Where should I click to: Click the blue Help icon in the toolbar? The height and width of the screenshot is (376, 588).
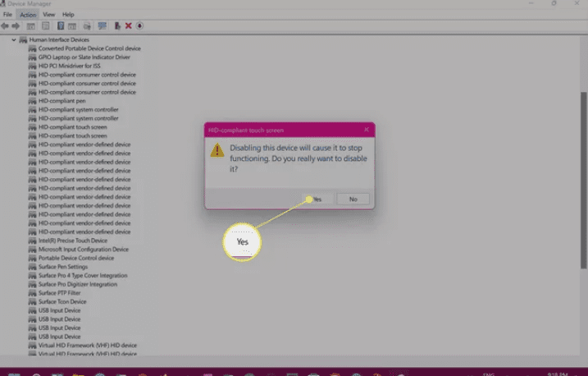61,25
